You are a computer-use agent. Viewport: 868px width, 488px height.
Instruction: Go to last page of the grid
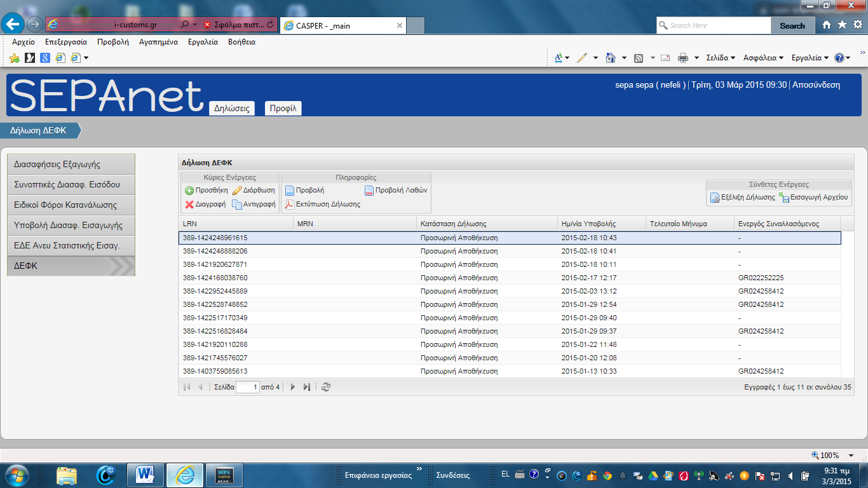point(307,387)
